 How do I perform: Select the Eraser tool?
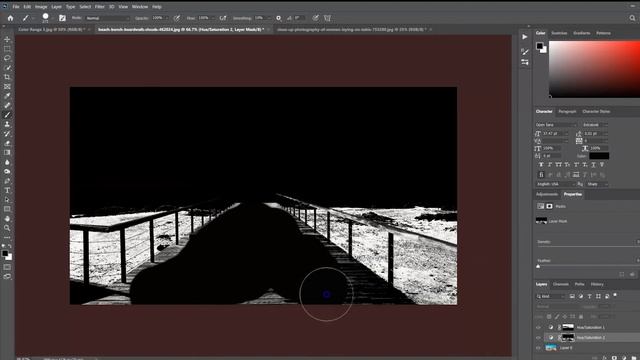[7, 143]
